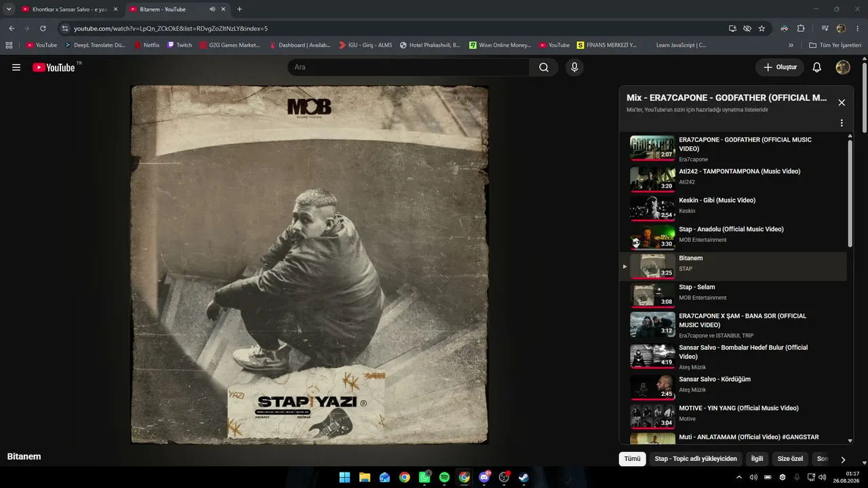868x488 pixels.
Task: Open the Tüm Yer İşaretleri folder
Action: point(835,45)
